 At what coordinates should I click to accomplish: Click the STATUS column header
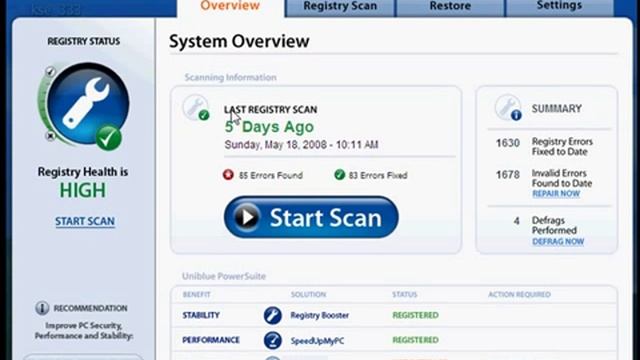[x=404, y=294]
